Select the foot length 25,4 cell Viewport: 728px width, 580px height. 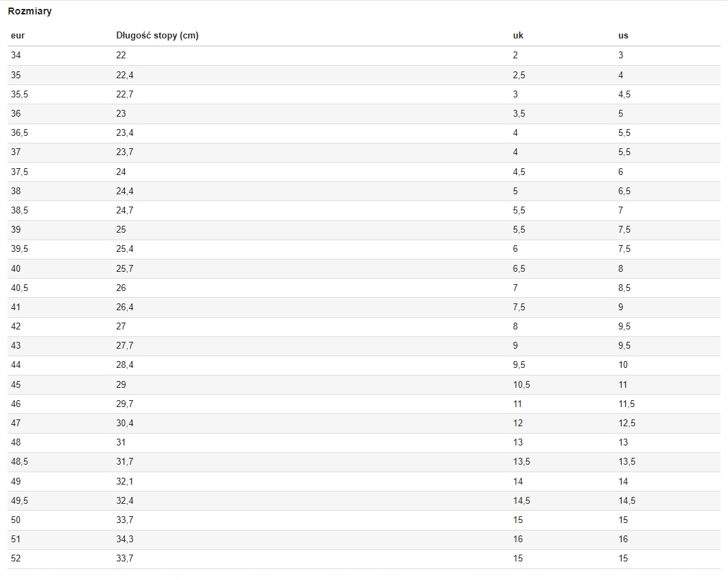click(x=124, y=249)
